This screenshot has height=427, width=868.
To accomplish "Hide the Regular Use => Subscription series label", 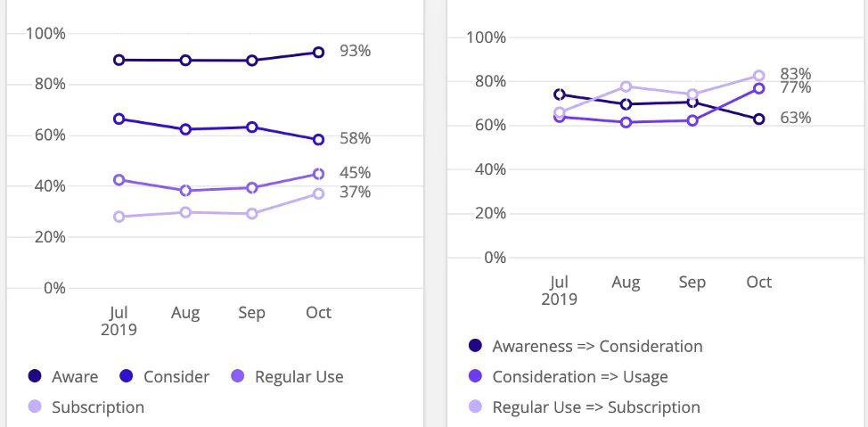I will [x=596, y=407].
